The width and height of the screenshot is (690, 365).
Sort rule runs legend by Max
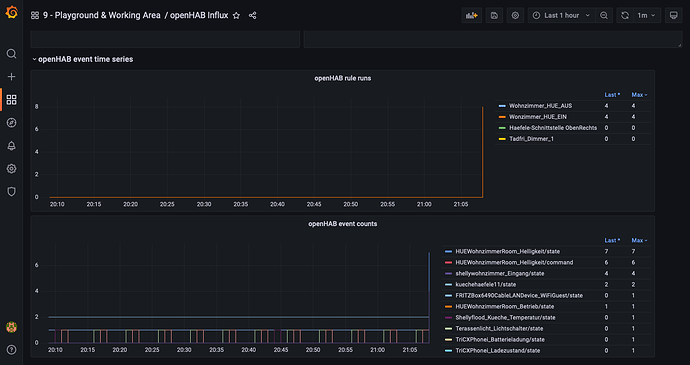pyautogui.click(x=639, y=95)
